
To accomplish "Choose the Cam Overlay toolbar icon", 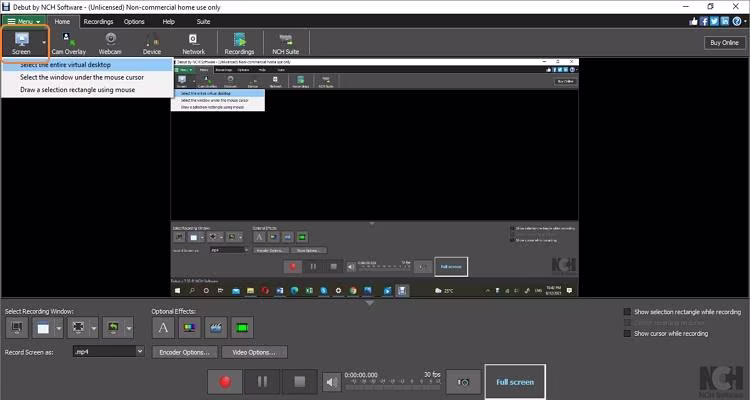I will pos(68,43).
